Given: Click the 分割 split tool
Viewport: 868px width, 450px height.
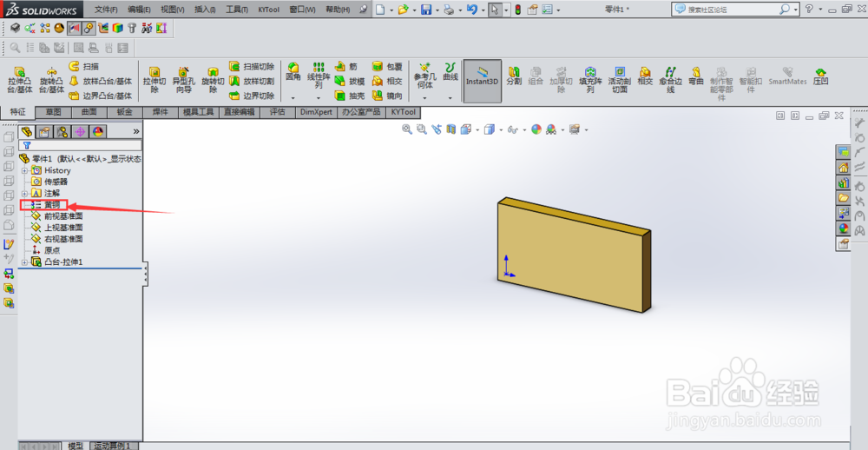Looking at the screenshot, I should tap(514, 76).
